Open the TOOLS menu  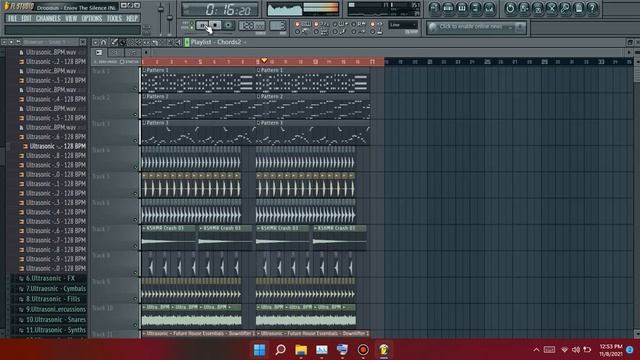pos(114,18)
